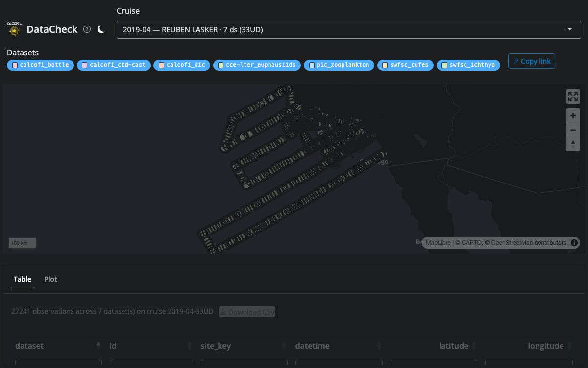This screenshot has width=588, height=368.
Task: Toggle the calcofi_dic dataset chip
Action: [182, 65]
